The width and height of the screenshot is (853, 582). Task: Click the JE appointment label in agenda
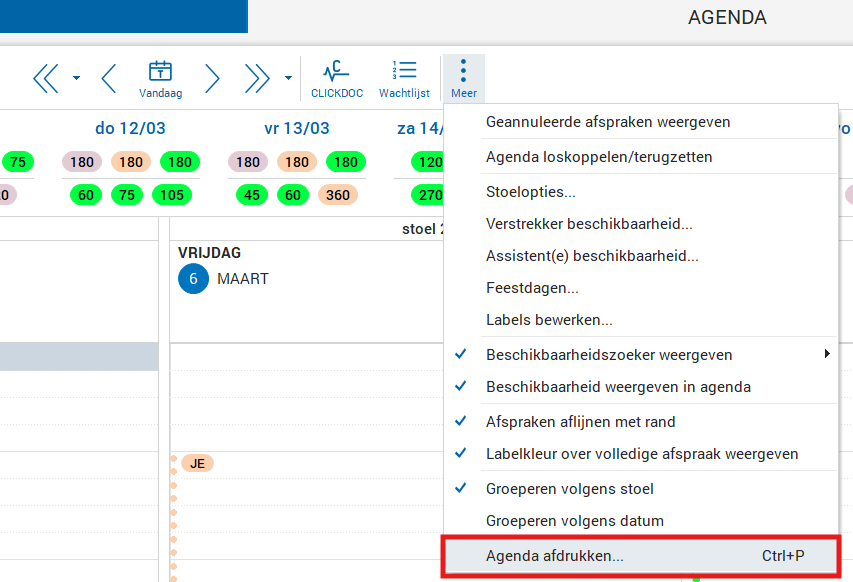click(x=198, y=463)
